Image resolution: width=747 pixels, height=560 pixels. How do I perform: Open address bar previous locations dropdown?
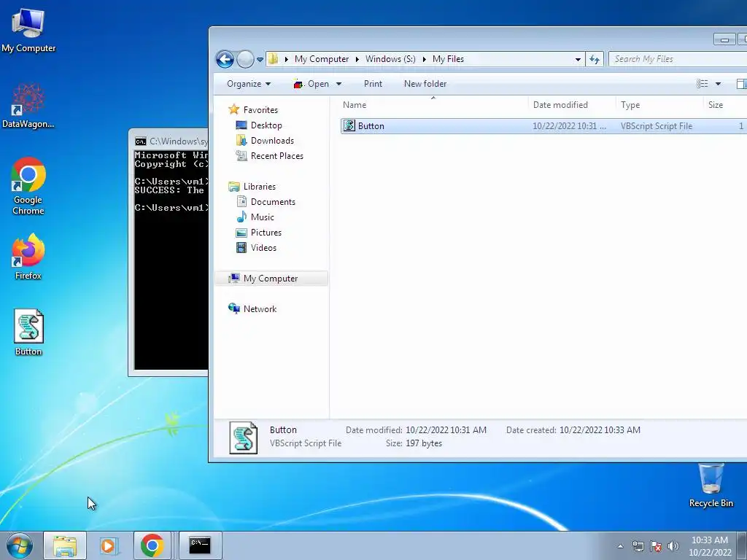pos(578,60)
